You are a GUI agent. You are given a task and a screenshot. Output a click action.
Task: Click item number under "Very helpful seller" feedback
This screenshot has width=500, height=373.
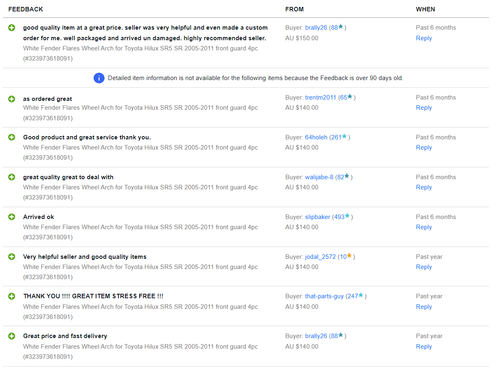(48, 277)
